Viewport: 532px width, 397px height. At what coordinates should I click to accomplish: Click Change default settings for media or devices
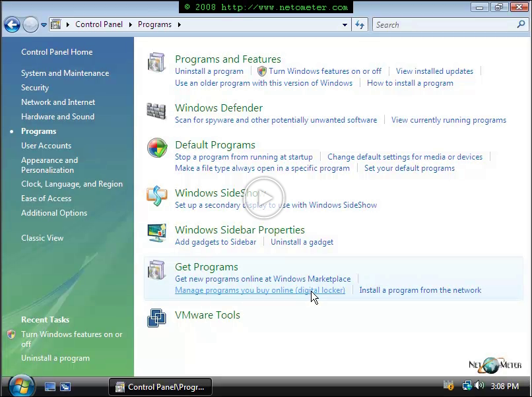click(x=405, y=157)
